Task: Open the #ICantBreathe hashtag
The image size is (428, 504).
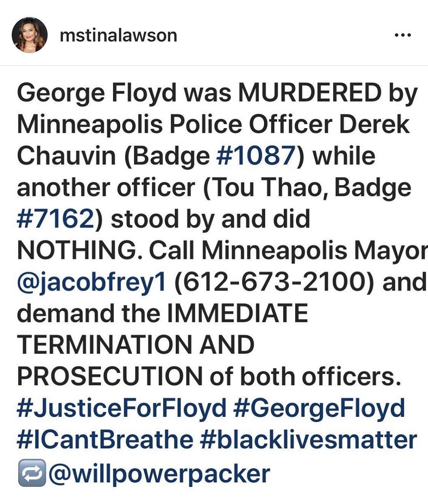Action: click(105, 440)
